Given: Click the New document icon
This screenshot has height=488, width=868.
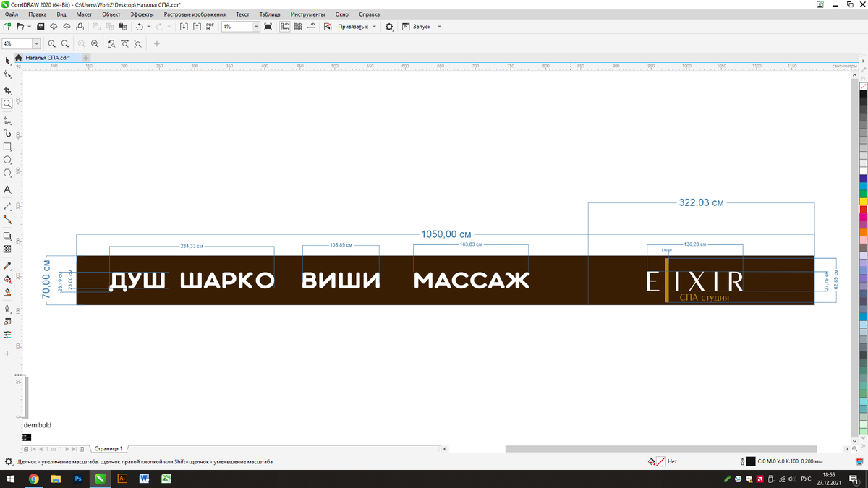Looking at the screenshot, I should coord(7,27).
